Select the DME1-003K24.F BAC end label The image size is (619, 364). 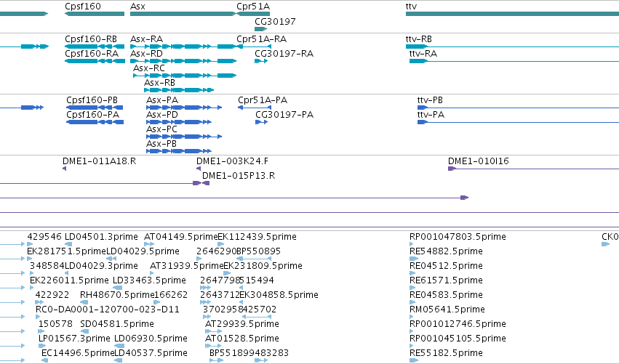coord(232,161)
